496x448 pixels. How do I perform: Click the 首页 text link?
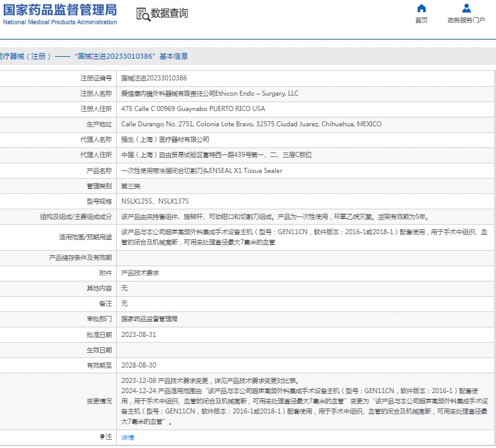(x=421, y=20)
